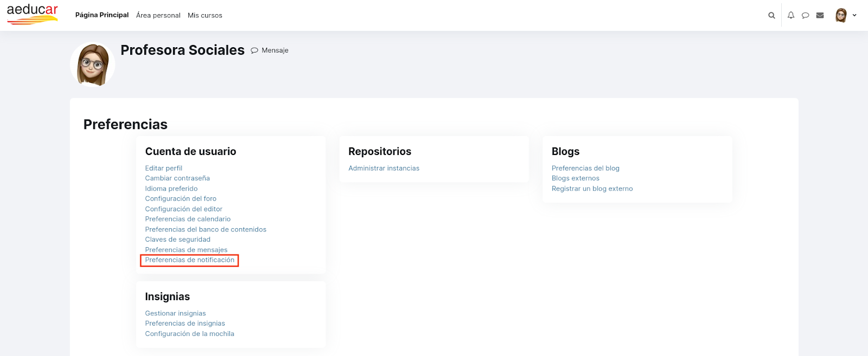Click the Profesora Sociales heading
868x356 pixels.
coord(182,50)
